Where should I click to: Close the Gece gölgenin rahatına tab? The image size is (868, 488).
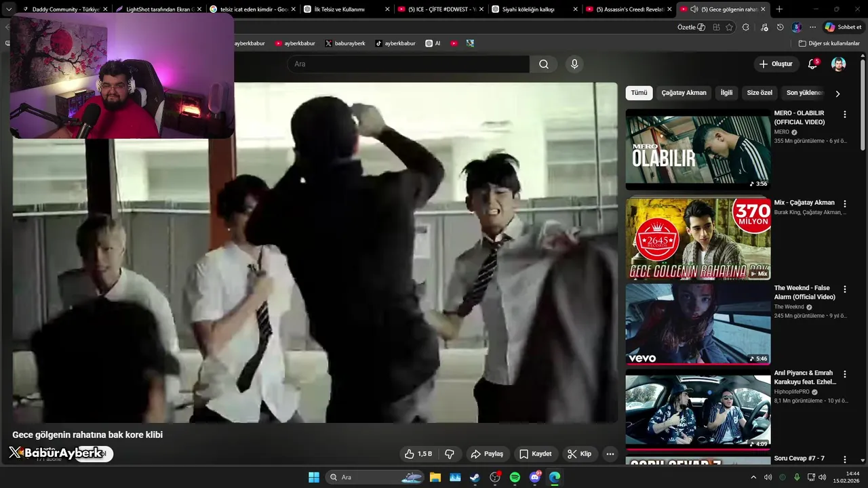(763, 9)
